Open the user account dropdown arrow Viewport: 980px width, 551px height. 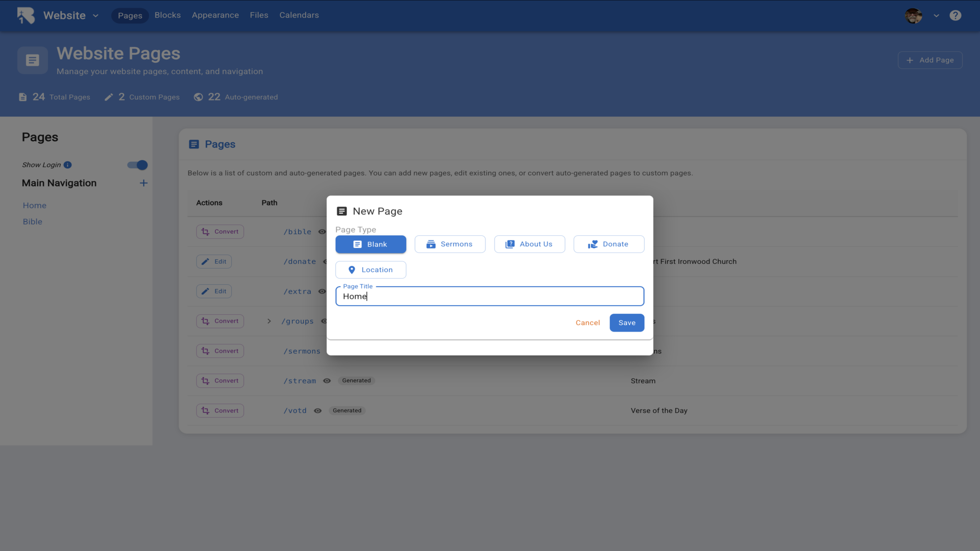click(x=936, y=15)
